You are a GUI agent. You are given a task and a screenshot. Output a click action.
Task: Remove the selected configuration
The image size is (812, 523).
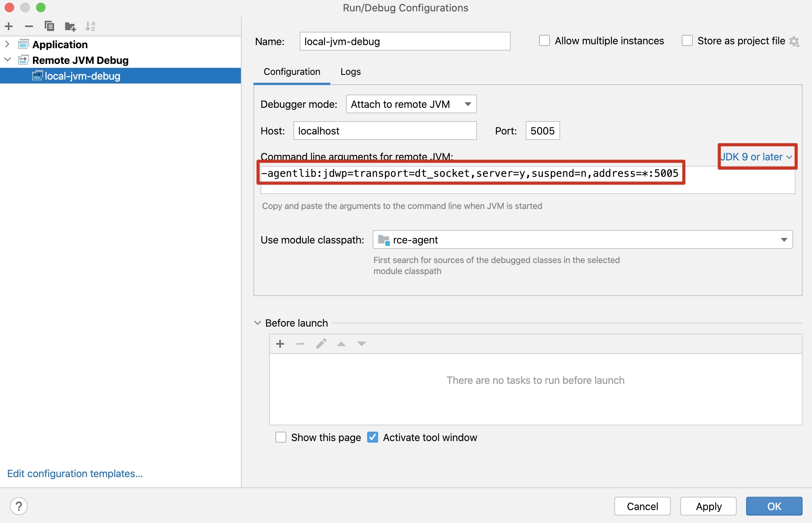pyautogui.click(x=29, y=26)
